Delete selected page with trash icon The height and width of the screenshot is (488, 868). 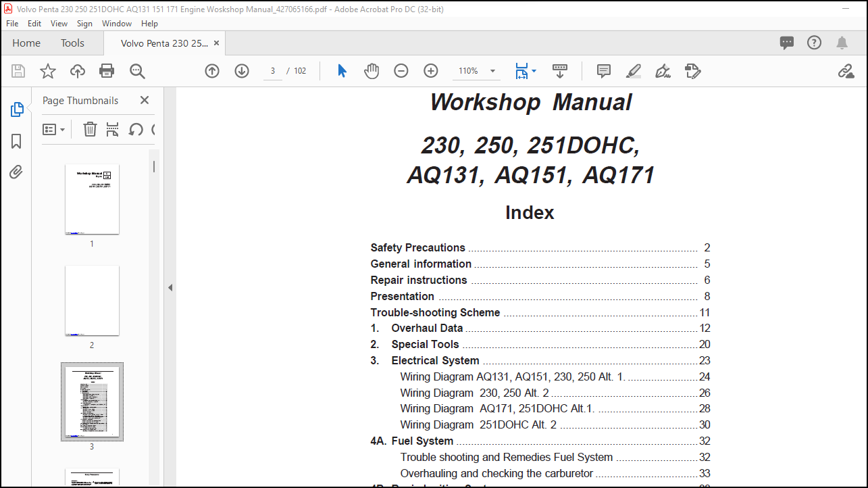coord(90,129)
